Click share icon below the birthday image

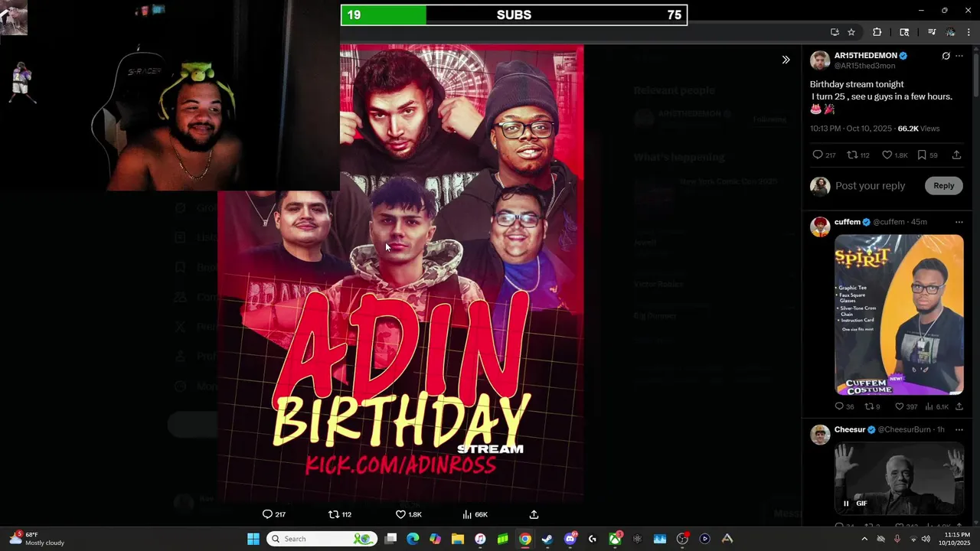click(534, 514)
